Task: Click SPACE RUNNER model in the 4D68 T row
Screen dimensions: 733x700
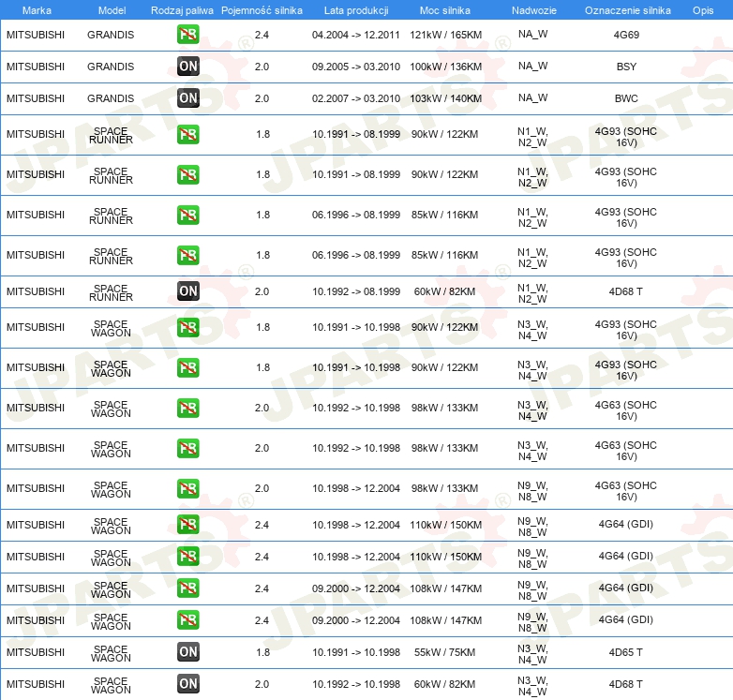Action: pyautogui.click(x=111, y=292)
